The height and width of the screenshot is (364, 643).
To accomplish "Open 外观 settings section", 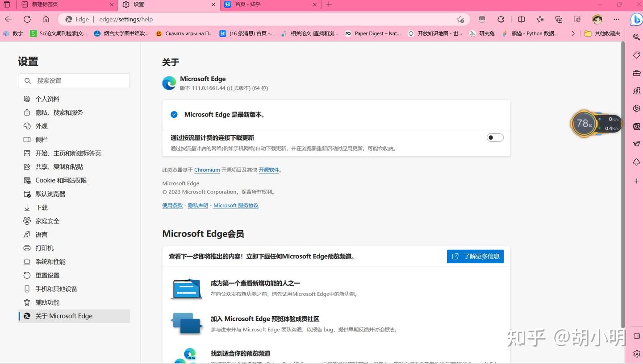I will pos(74,126).
